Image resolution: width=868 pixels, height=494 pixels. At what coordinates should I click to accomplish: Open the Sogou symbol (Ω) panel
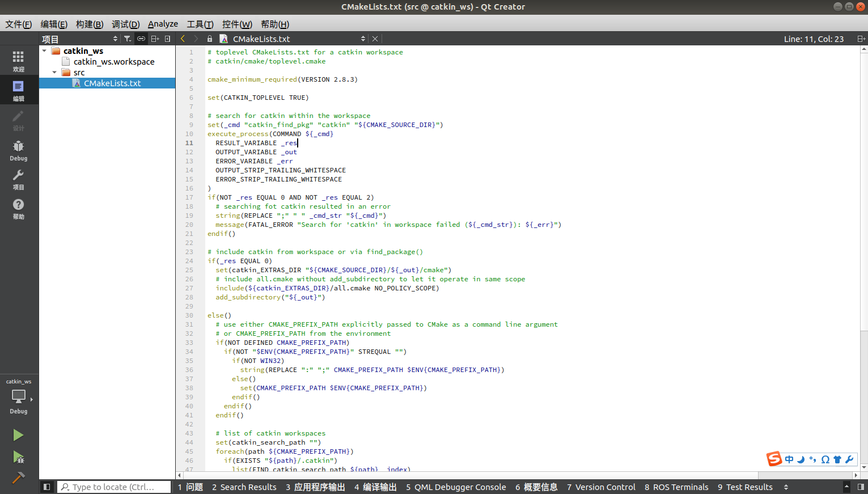point(825,459)
